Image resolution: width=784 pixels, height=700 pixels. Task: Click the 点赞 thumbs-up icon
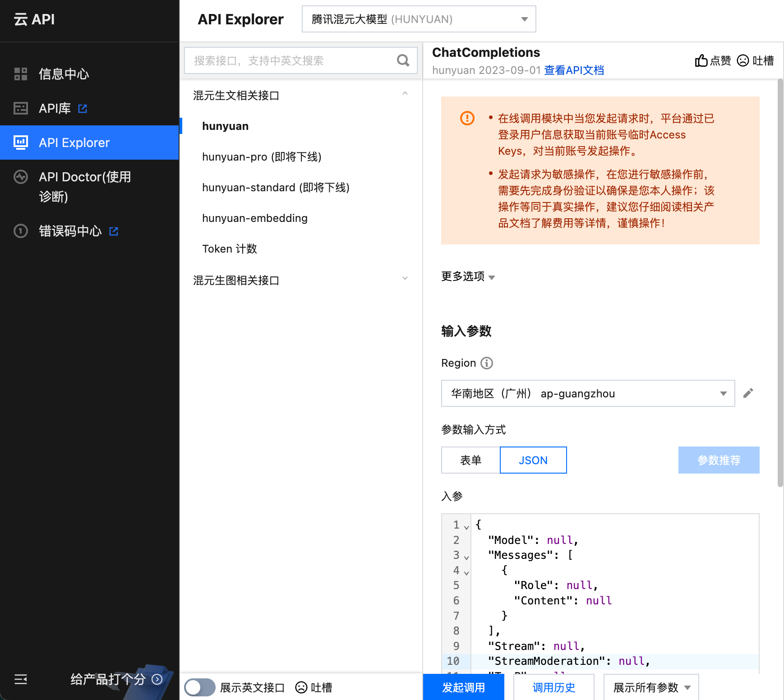[701, 60]
